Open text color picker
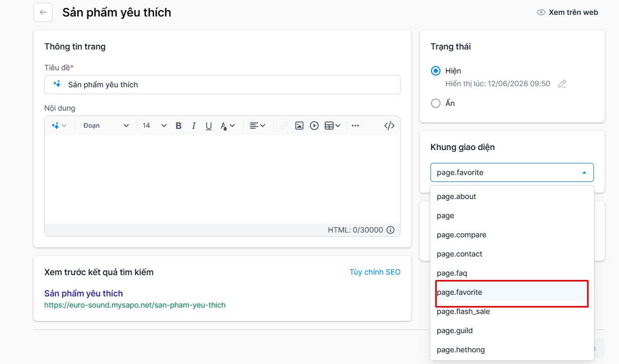Viewport: 619px width, 364px height. click(227, 126)
